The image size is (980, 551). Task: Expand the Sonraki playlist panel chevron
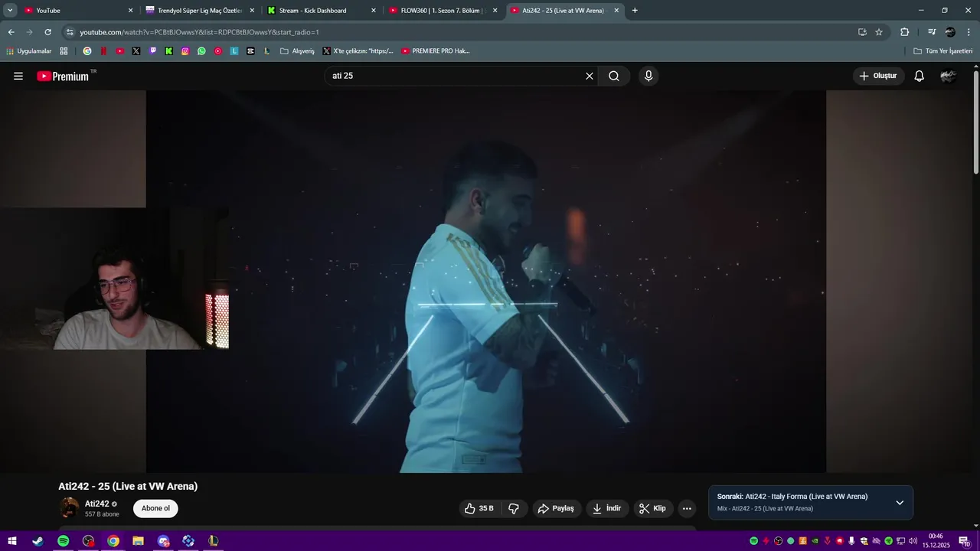900,503
